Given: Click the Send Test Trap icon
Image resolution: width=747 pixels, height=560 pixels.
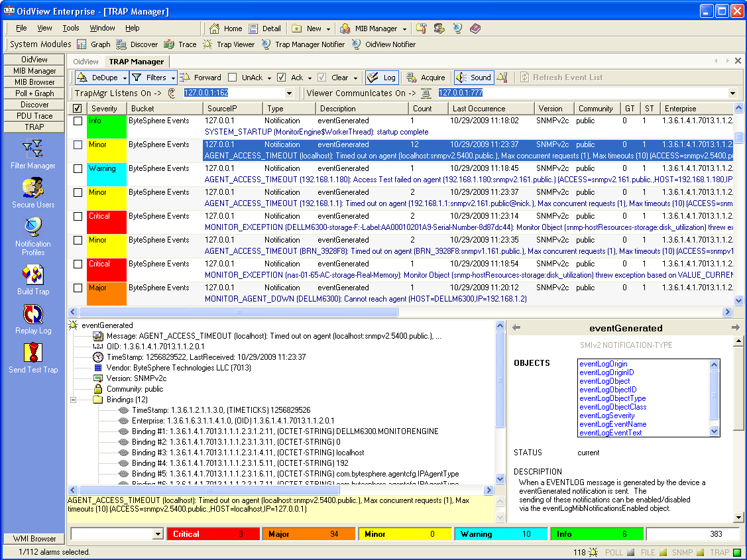Looking at the screenshot, I should pos(32,354).
